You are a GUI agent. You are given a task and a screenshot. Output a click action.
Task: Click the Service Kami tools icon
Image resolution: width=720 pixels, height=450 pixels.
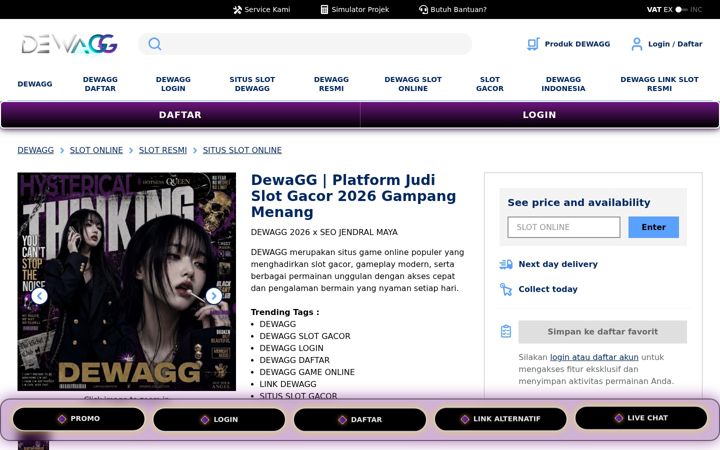[x=237, y=10]
